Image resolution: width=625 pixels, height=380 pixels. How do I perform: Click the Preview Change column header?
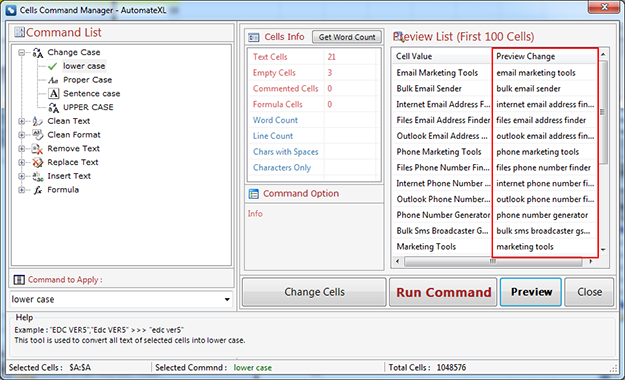pos(544,56)
